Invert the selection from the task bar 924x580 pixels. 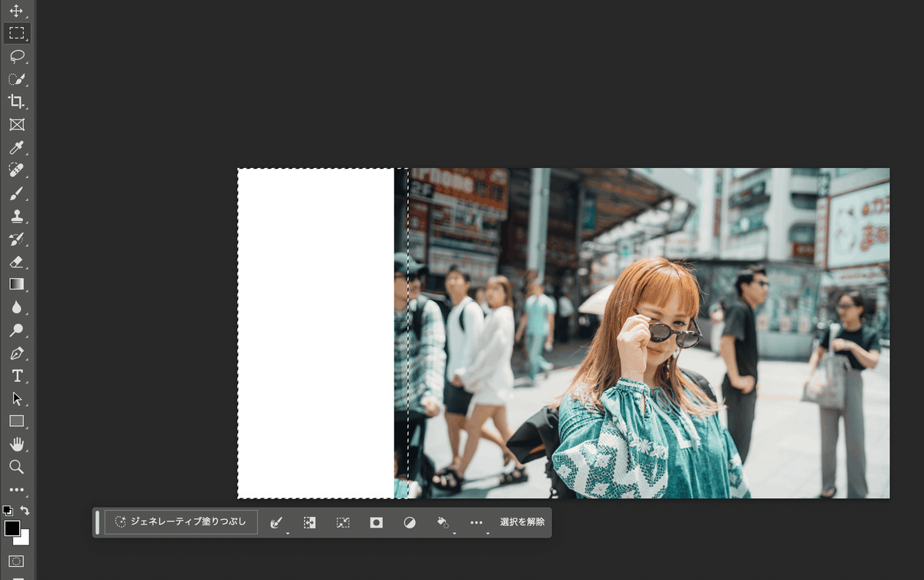(x=310, y=522)
